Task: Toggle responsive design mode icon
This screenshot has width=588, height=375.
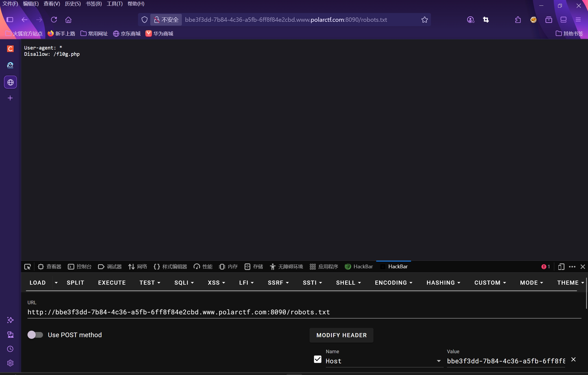Action: click(x=561, y=267)
